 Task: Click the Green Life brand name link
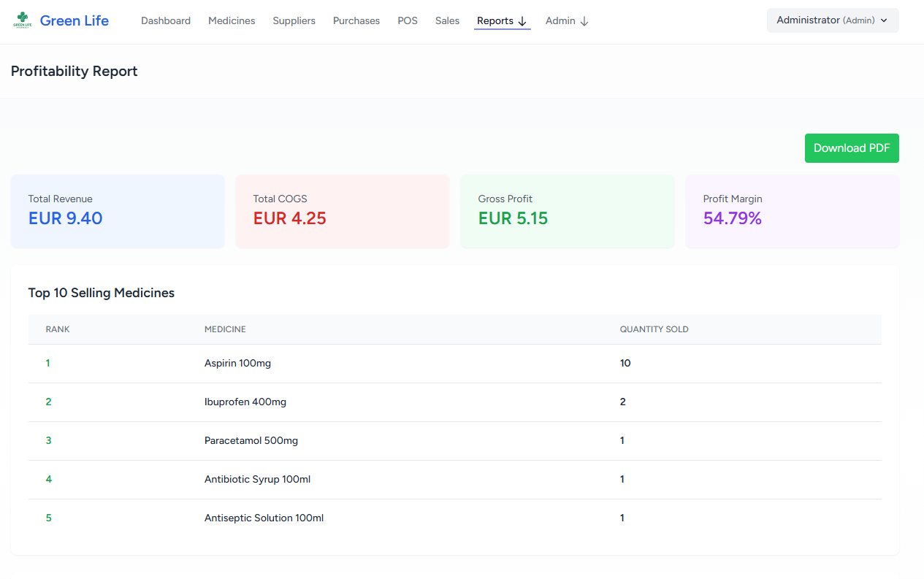pos(74,21)
